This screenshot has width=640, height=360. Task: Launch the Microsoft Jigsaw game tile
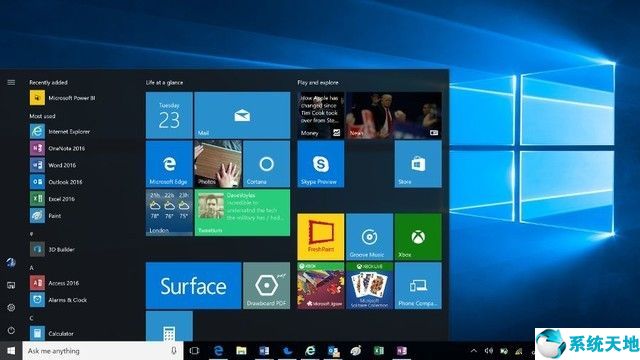(320, 286)
